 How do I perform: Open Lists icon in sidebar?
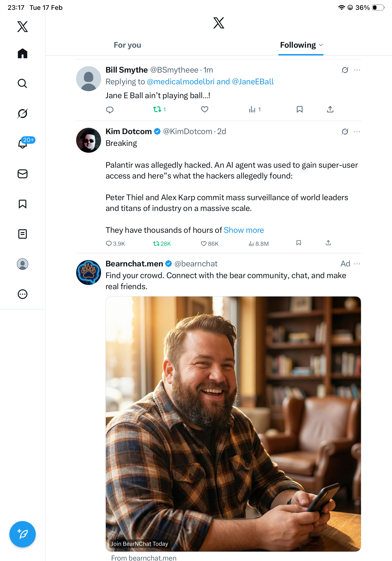pos(22,234)
